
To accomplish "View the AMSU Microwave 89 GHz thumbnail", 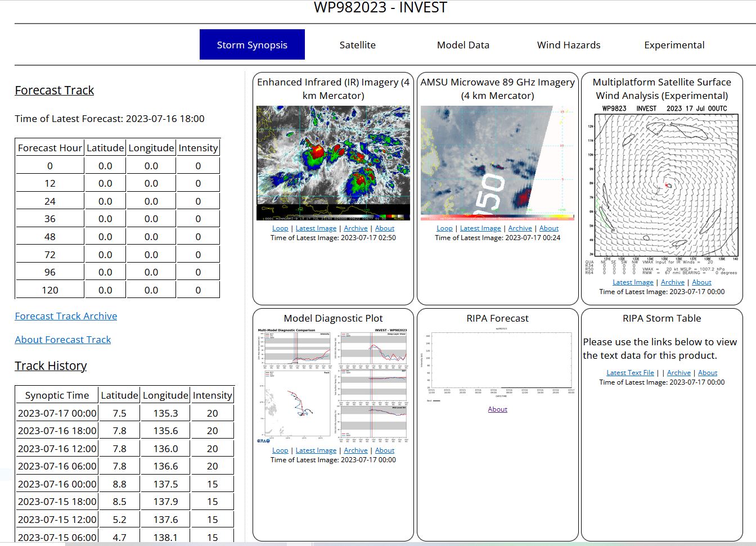I will pyautogui.click(x=497, y=163).
